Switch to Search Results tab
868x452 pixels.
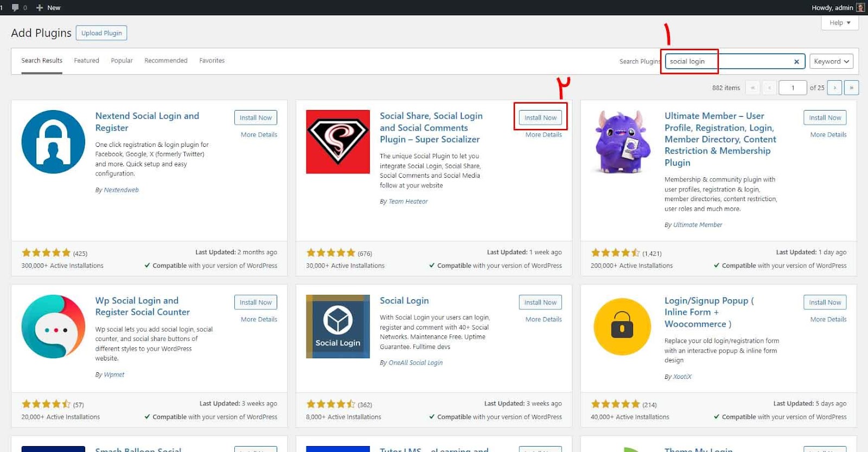(x=42, y=61)
